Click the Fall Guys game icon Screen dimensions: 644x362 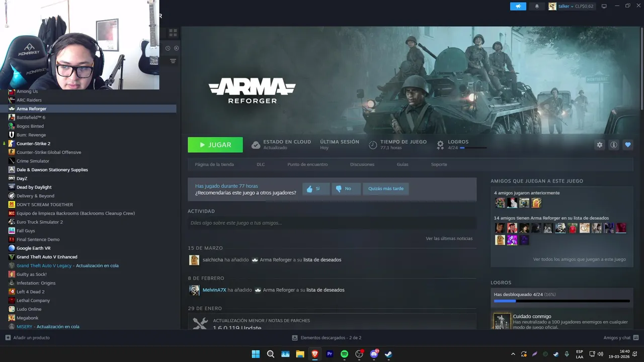pos(12,231)
